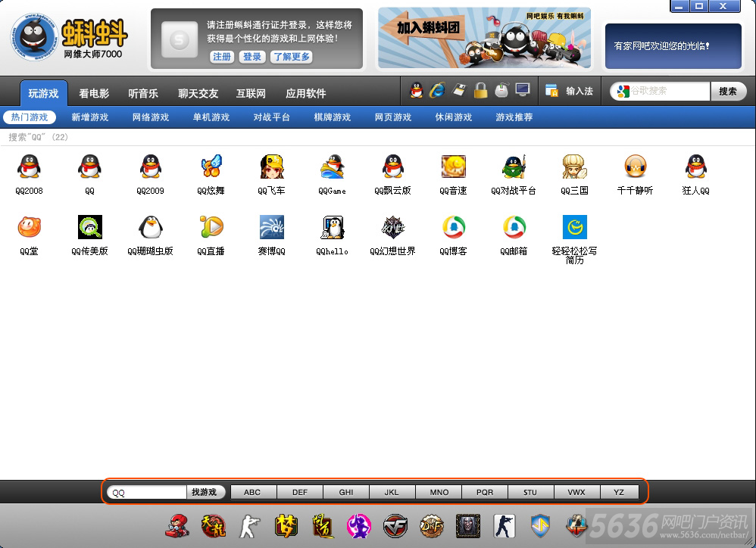Select the 休闲游戏 category
Screen dimensions: 756x548
(x=454, y=117)
